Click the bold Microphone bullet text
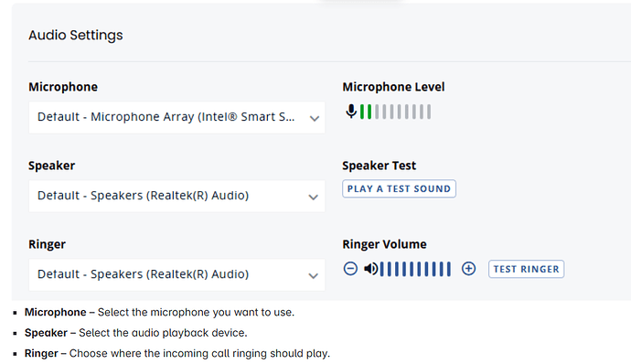The height and width of the screenshot is (364, 631). coord(56,312)
